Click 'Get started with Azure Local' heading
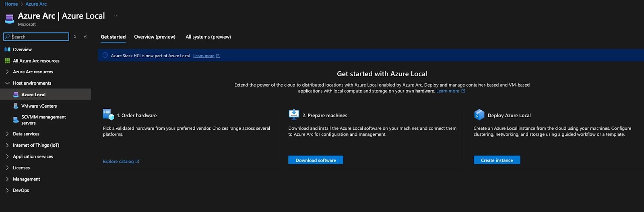Image resolution: width=644 pixels, height=212 pixels. [382, 74]
